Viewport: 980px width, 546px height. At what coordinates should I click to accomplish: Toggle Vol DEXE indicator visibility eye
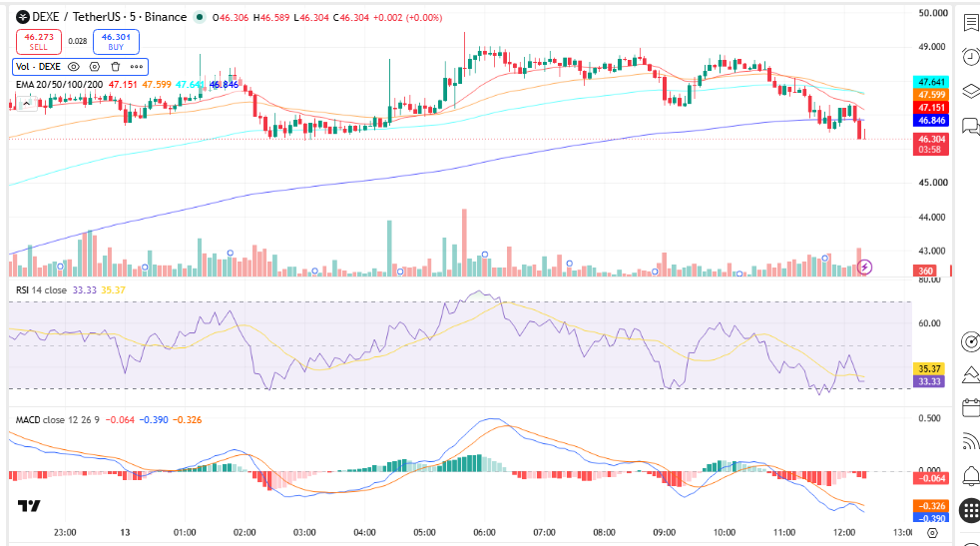pos(74,66)
